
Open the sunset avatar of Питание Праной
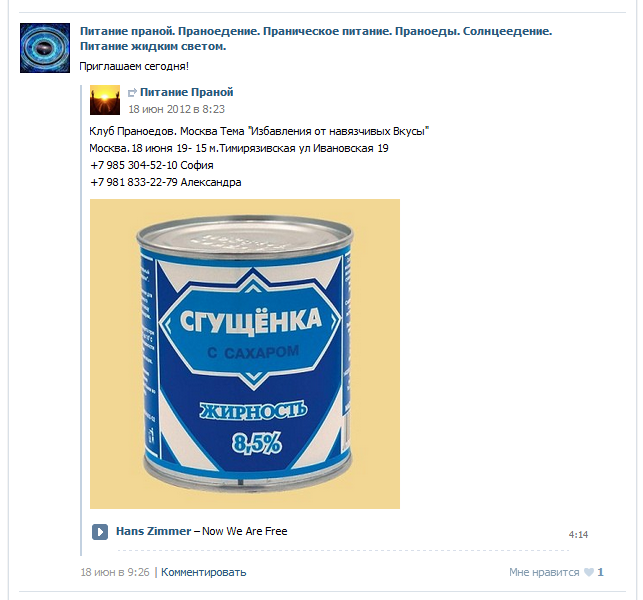tap(105, 100)
